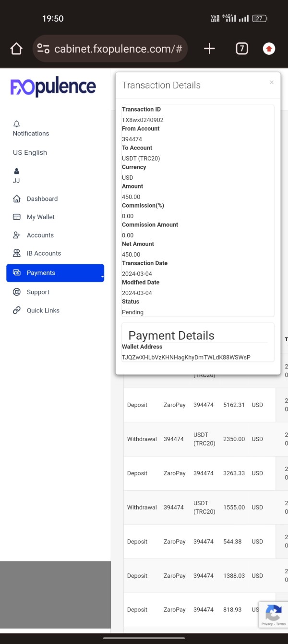Tap the red update arrow browser icon
The image size is (288, 644).
click(269, 49)
